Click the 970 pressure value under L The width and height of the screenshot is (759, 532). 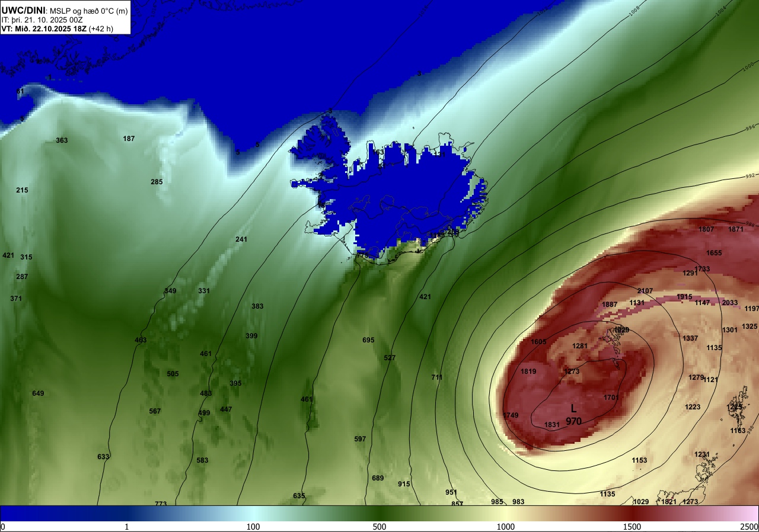click(x=573, y=421)
